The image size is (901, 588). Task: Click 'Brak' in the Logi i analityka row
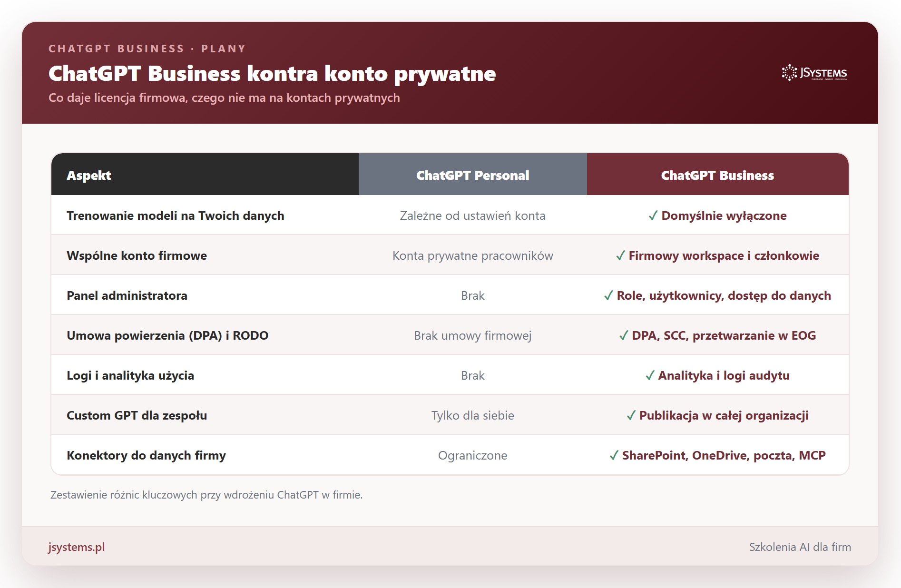pos(472,375)
